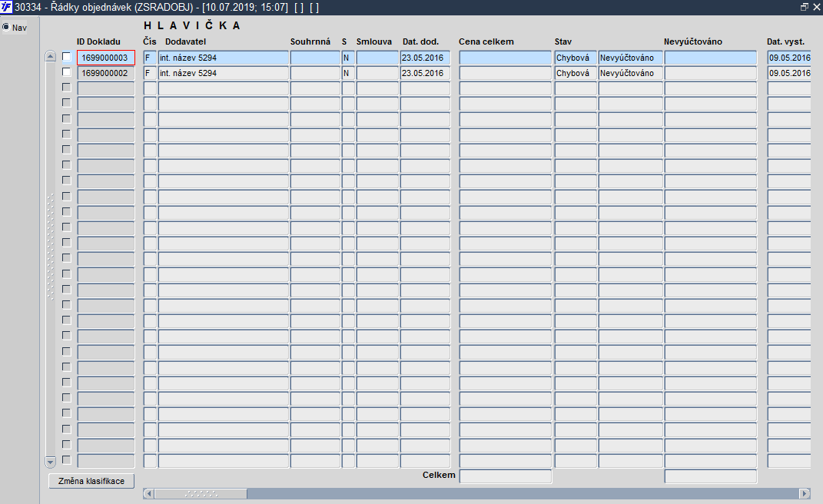Click the Stav column header

coord(563,41)
